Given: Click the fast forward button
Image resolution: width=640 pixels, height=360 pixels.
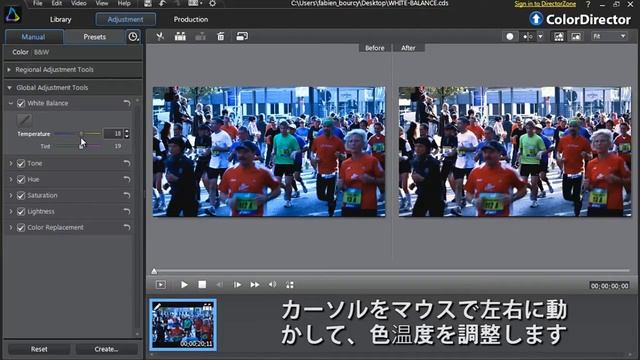Looking at the screenshot, I should (x=255, y=284).
